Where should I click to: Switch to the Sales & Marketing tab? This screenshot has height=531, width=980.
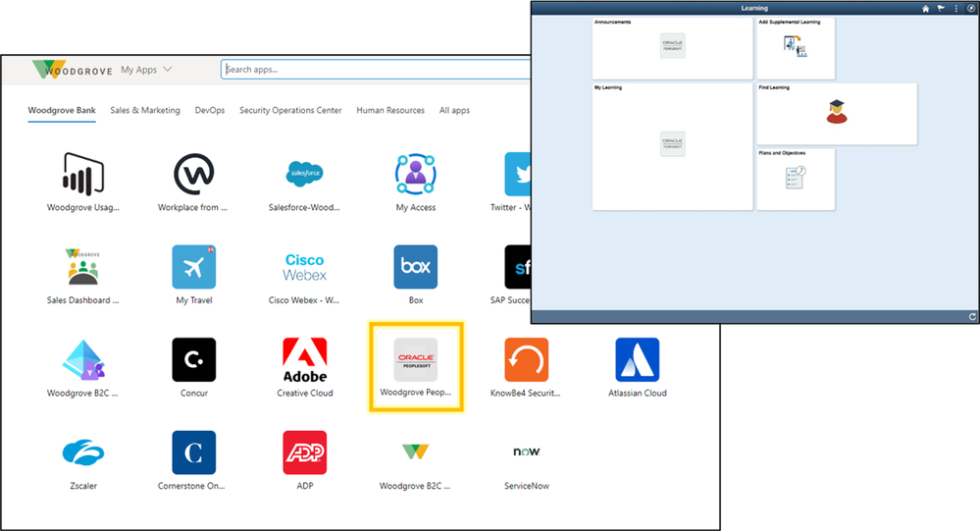pyautogui.click(x=145, y=110)
